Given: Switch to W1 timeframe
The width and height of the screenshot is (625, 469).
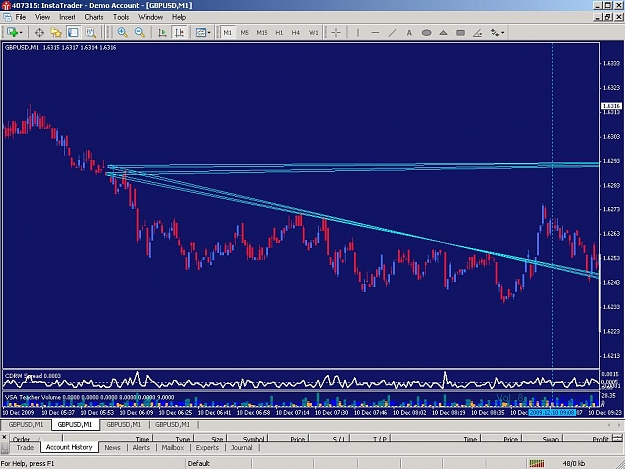Looking at the screenshot, I should [314, 33].
